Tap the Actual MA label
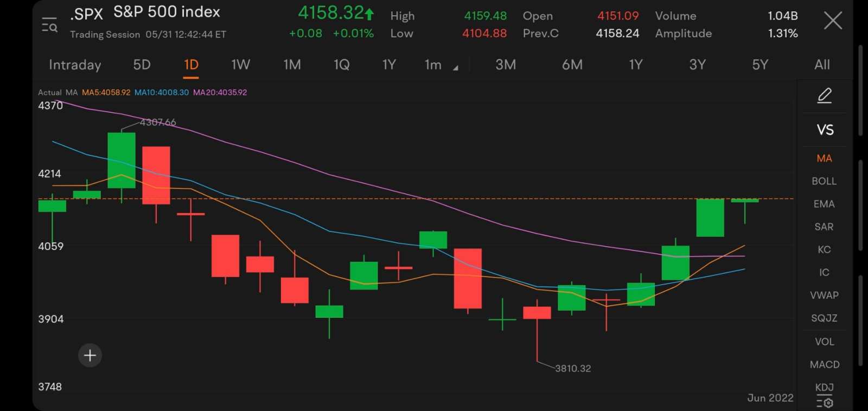This screenshot has height=411, width=868. [x=58, y=93]
